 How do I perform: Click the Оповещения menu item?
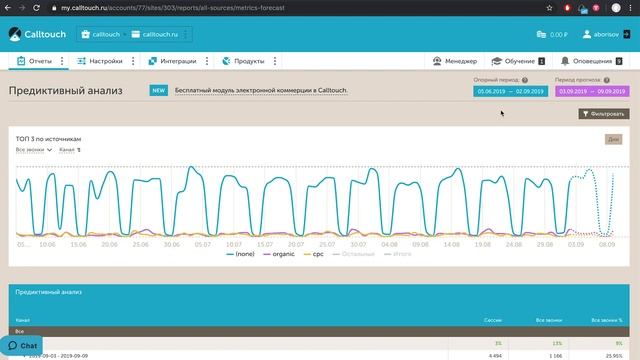(591, 61)
